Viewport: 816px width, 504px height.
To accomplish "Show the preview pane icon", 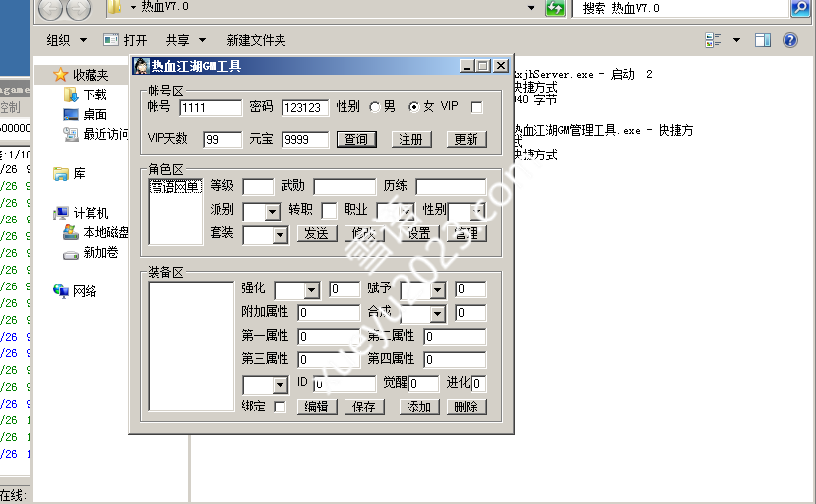I will 763,40.
